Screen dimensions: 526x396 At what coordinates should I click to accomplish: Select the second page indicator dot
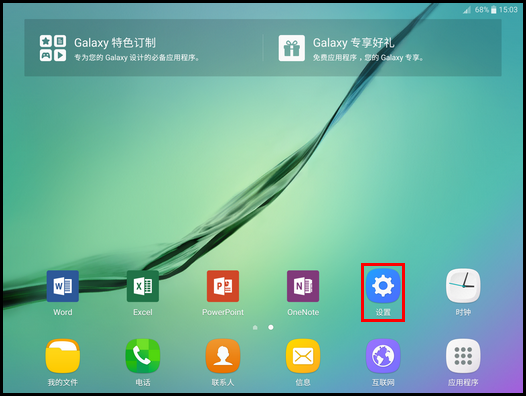coord(271,327)
